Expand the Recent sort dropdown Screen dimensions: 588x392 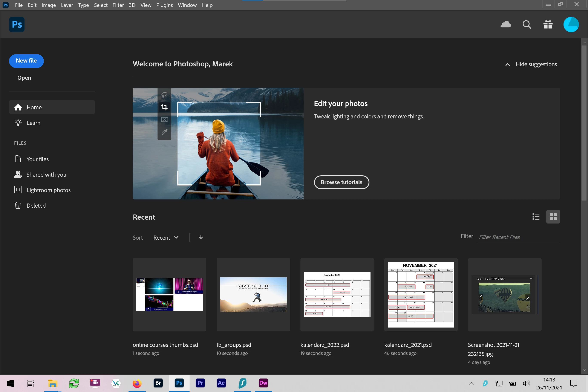click(166, 237)
